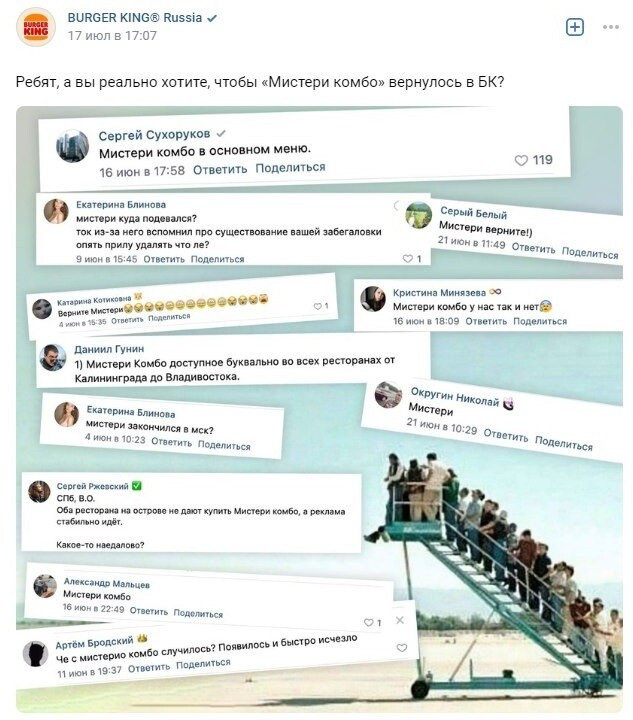Viewport: 633px width, 720px height.
Task: Open the three-dots post options menu
Action: click(611, 27)
